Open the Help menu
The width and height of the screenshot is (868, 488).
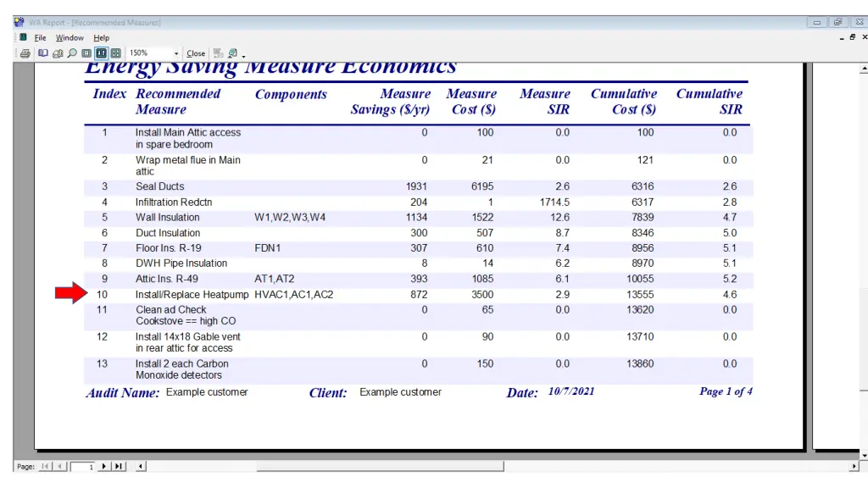click(102, 37)
